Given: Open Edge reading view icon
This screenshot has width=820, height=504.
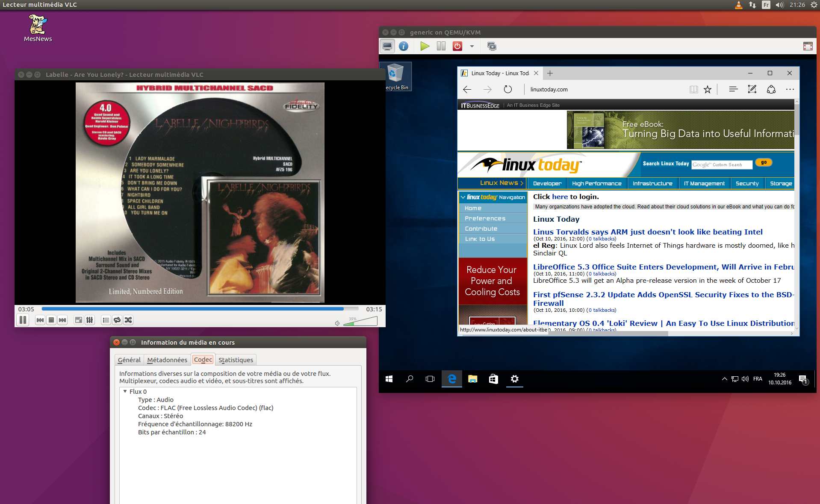Looking at the screenshot, I should click(693, 89).
